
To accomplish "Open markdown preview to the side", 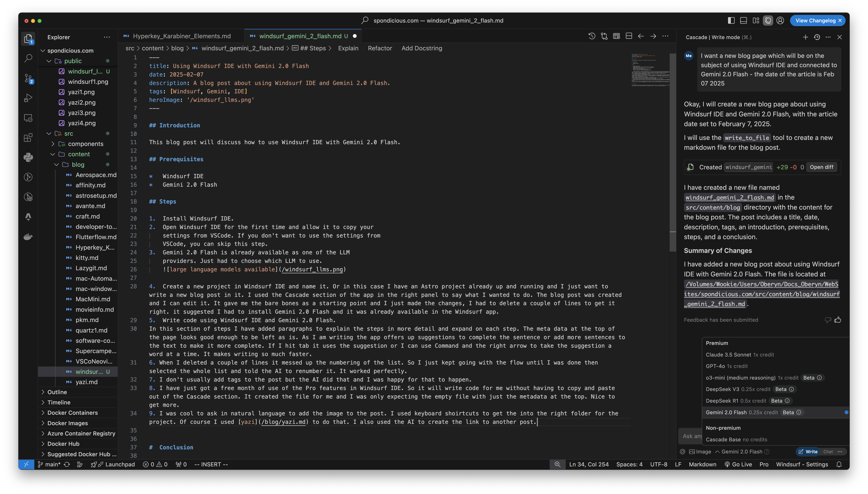I will click(616, 36).
